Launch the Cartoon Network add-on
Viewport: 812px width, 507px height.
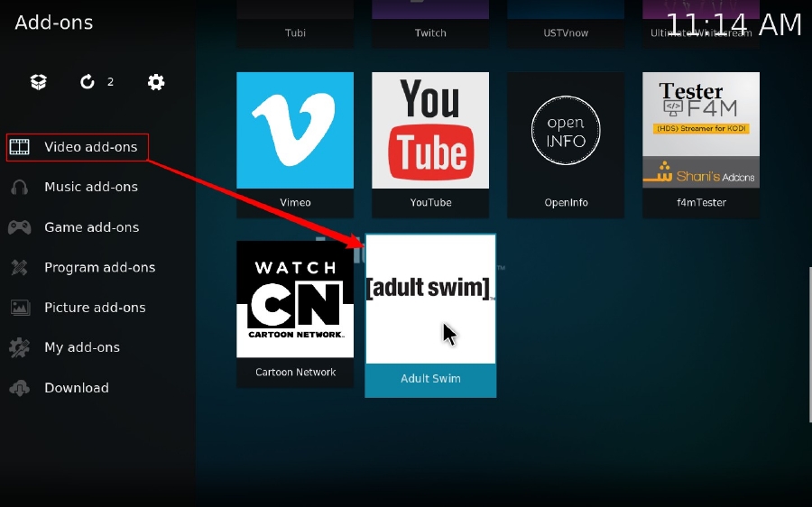295,314
